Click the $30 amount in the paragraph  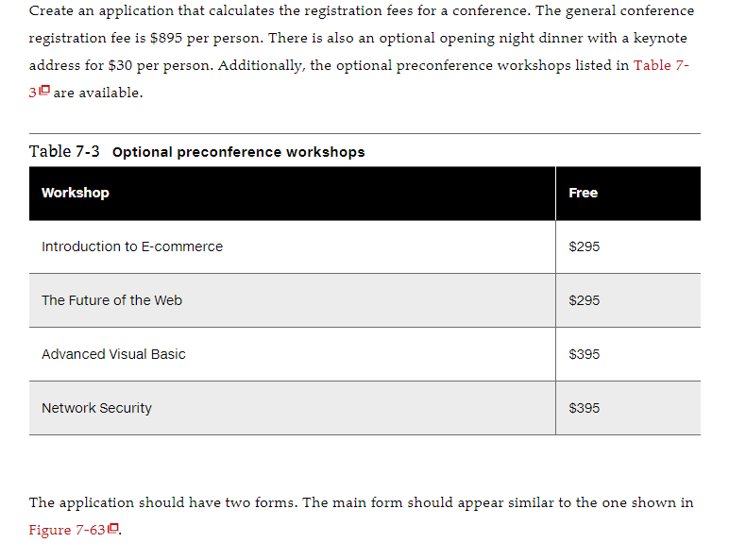[x=120, y=65]
